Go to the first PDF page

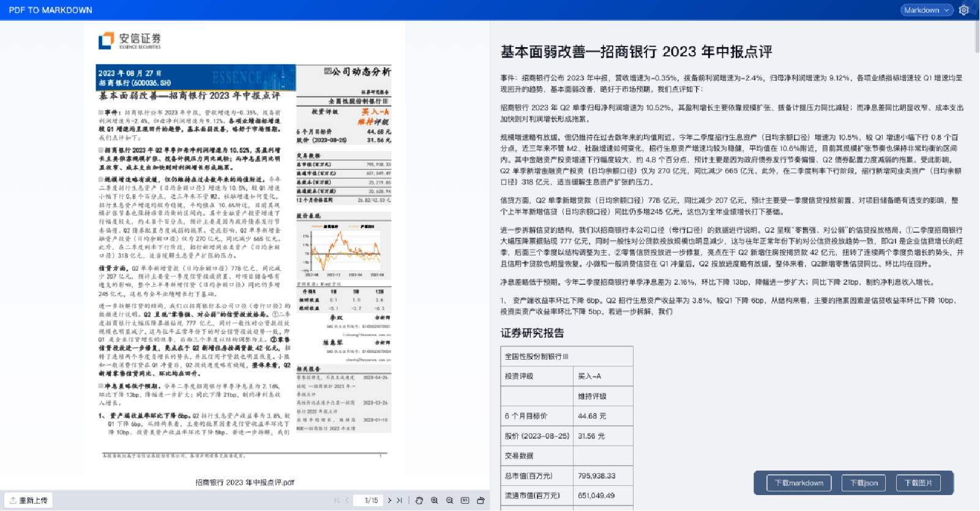tap(337, 501)
